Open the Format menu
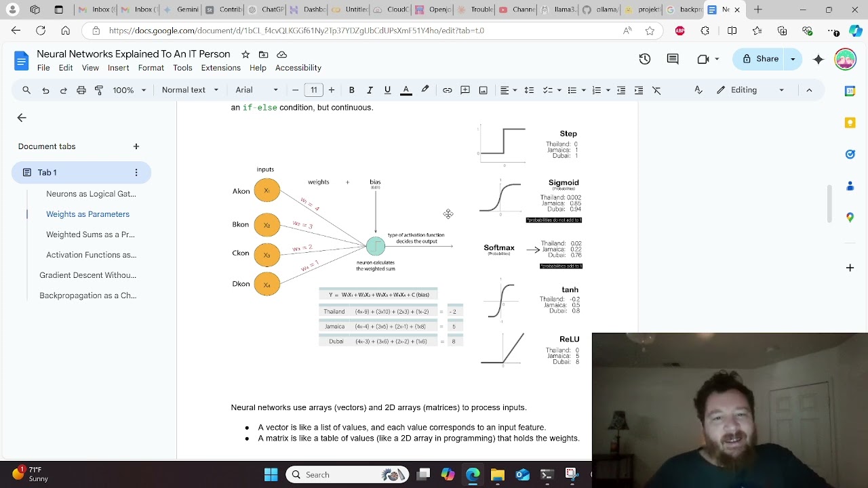Screen dimensions: 868x488 151,68
